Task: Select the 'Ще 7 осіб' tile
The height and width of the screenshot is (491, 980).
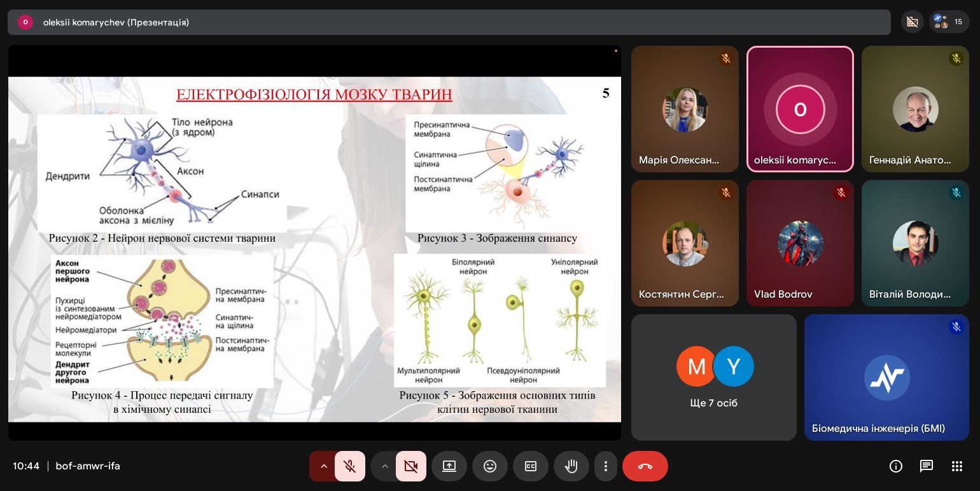Action: coord(713,377)
